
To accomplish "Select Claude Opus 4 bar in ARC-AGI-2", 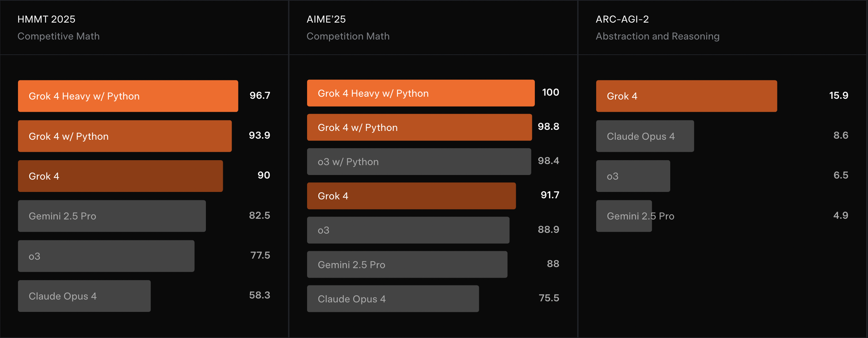I will [x=645, y=136].
